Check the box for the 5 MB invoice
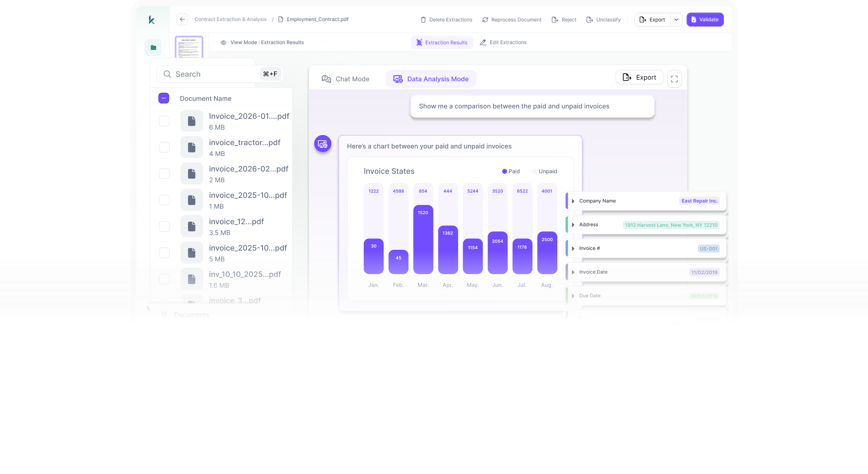 pos(164,253)
